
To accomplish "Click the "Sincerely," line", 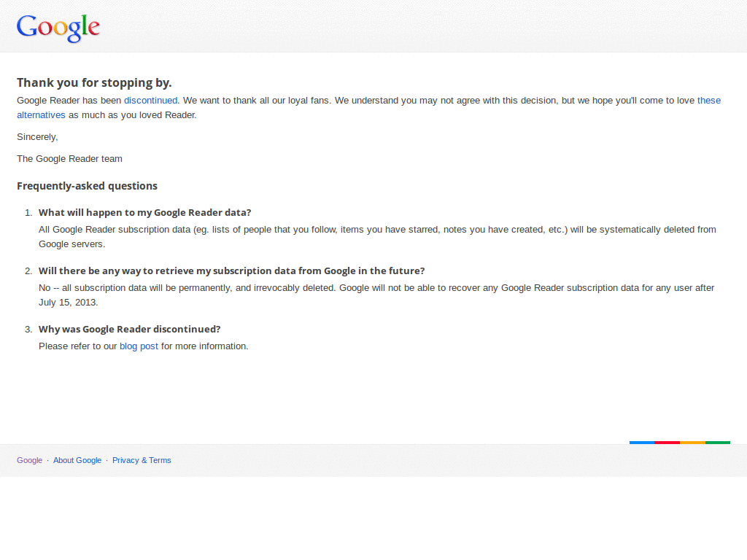I will point(37,137).
